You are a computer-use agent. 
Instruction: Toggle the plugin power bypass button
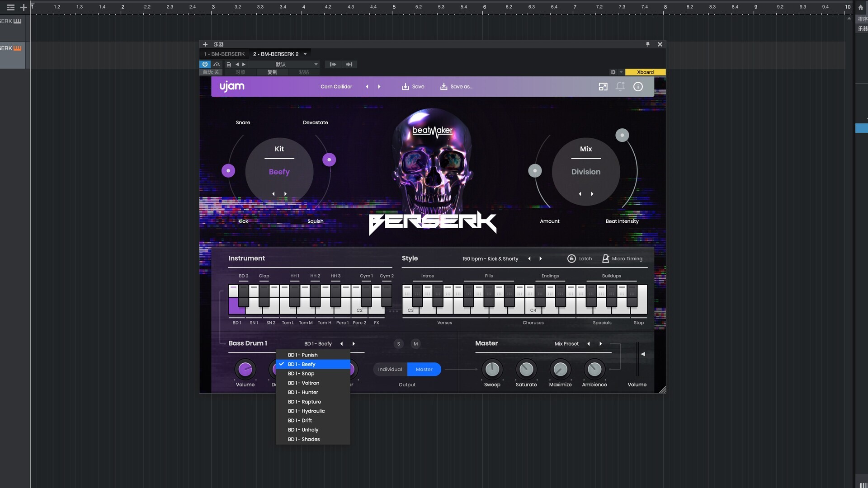[205, 64]
